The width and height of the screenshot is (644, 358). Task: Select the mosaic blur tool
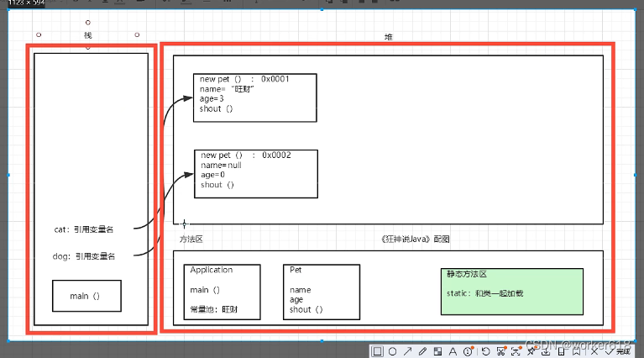point(437,351)
